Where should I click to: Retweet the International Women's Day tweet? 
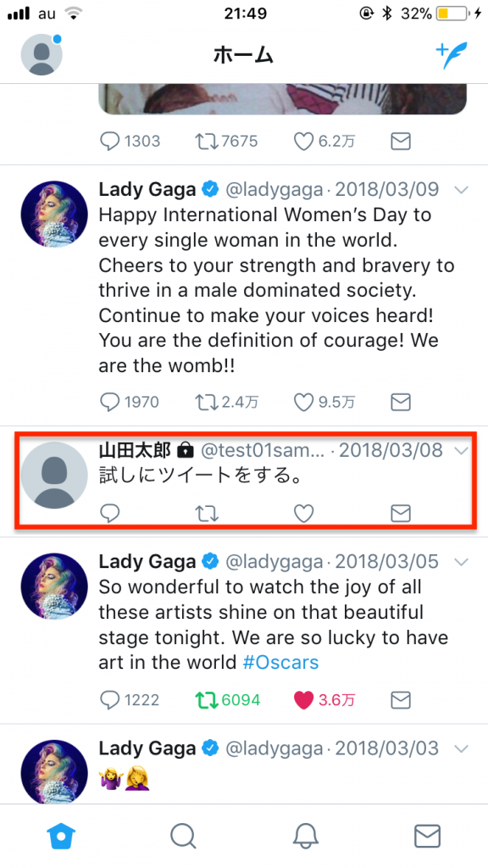(207, 402)
